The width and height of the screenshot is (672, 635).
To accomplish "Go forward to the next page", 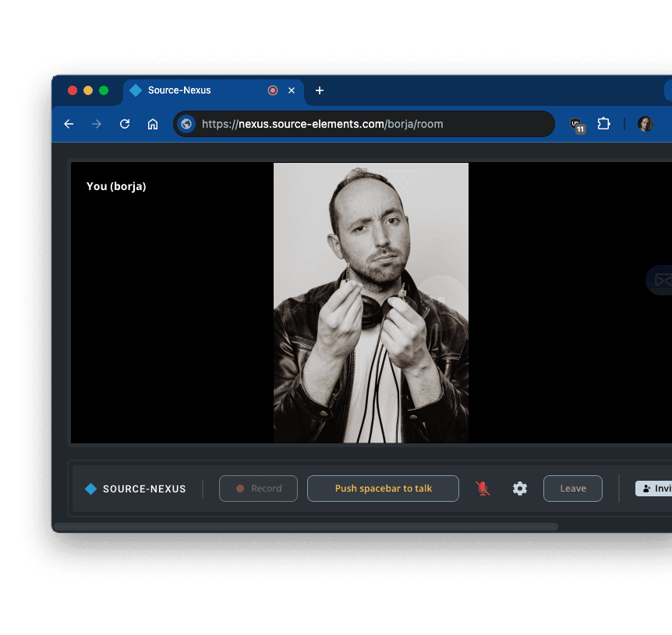I will tap(97, 124).
